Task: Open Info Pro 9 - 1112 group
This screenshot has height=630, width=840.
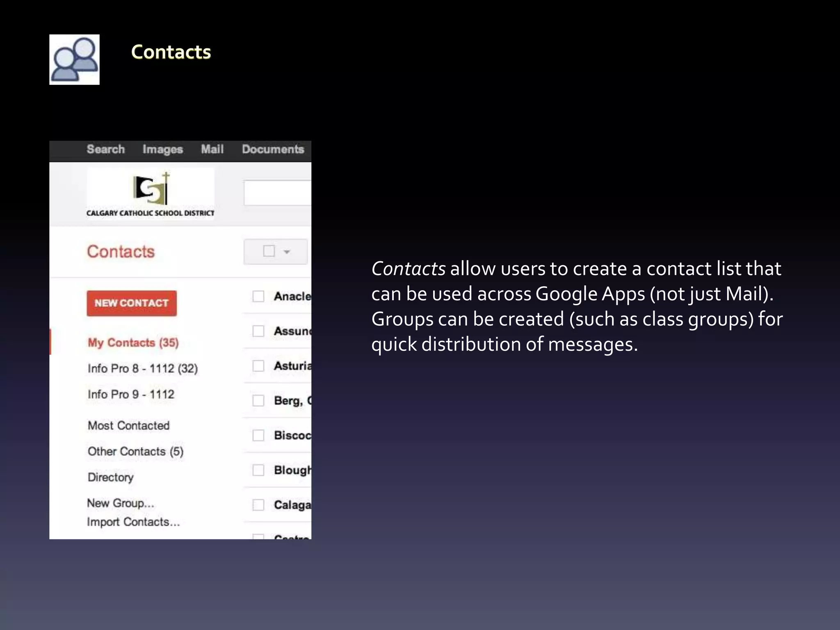Action: pos(131,394)
